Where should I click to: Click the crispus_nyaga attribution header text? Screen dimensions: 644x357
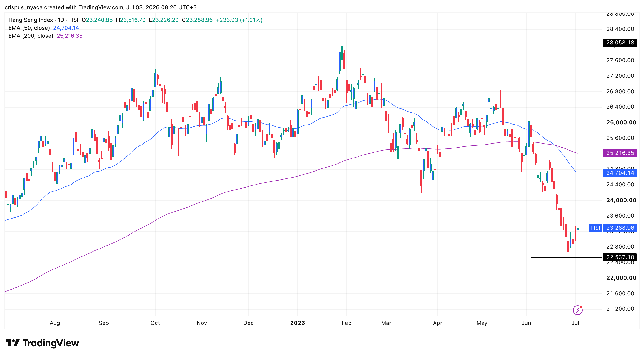tap(100, 7)
